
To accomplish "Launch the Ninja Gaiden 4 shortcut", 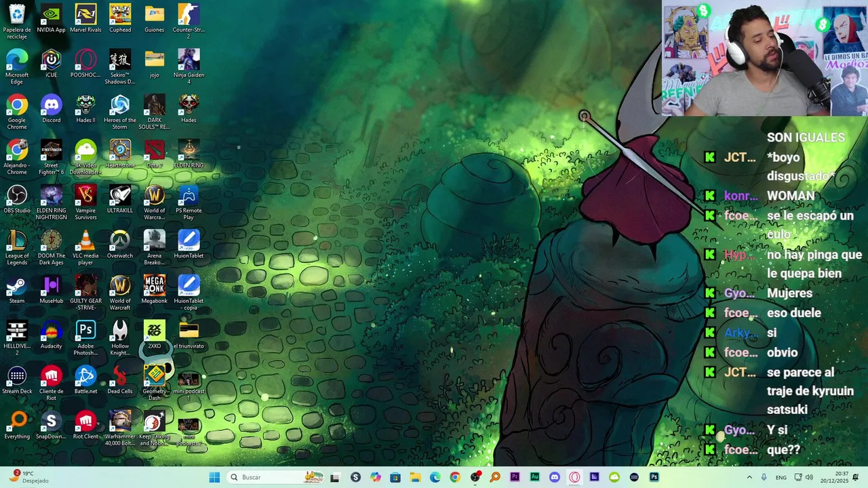I will pyautogui.click(x=189, y=66).
